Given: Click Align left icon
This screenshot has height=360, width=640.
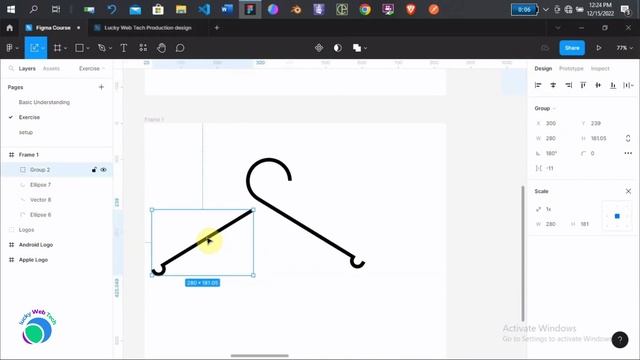Looking at the screenshot, I should 538,85.
